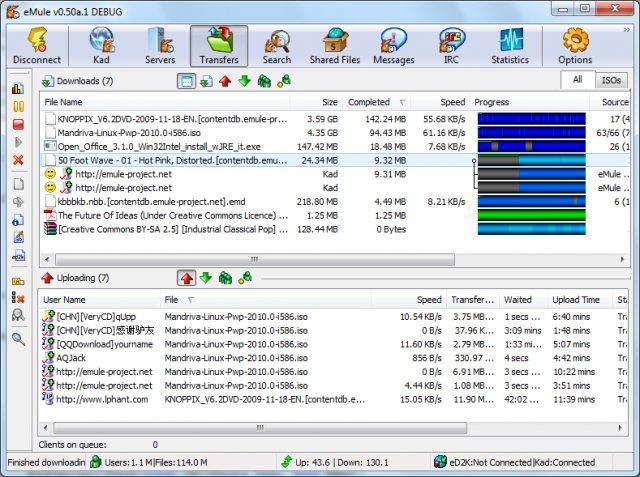Open the Kad network window
640x477 pixels.
click(101, 46)
